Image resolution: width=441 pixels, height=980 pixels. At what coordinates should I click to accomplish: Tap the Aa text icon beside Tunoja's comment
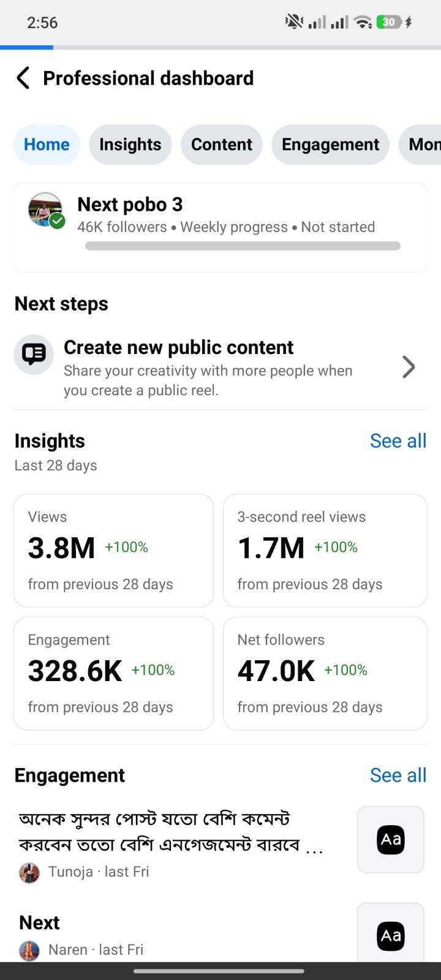click(x=391, y=839)
